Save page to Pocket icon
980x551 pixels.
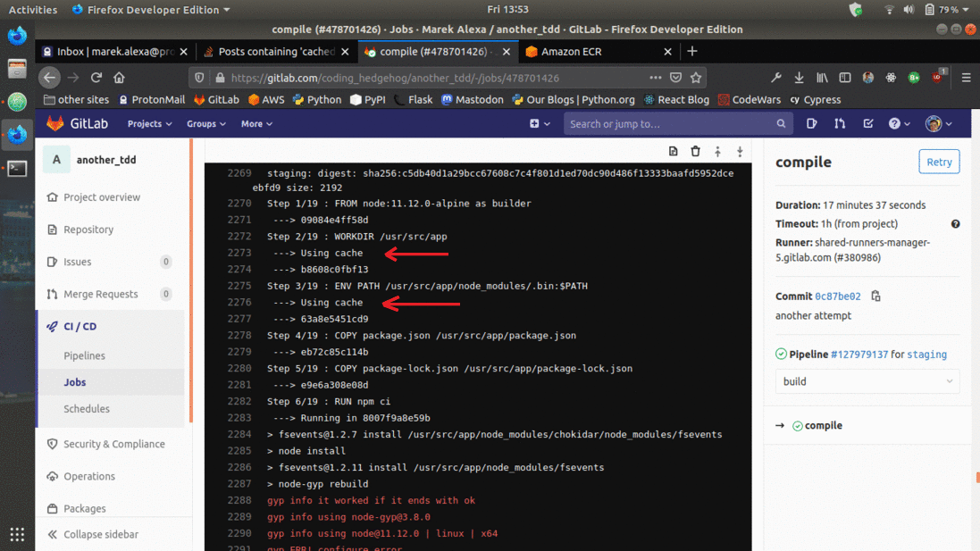(675, 78)
